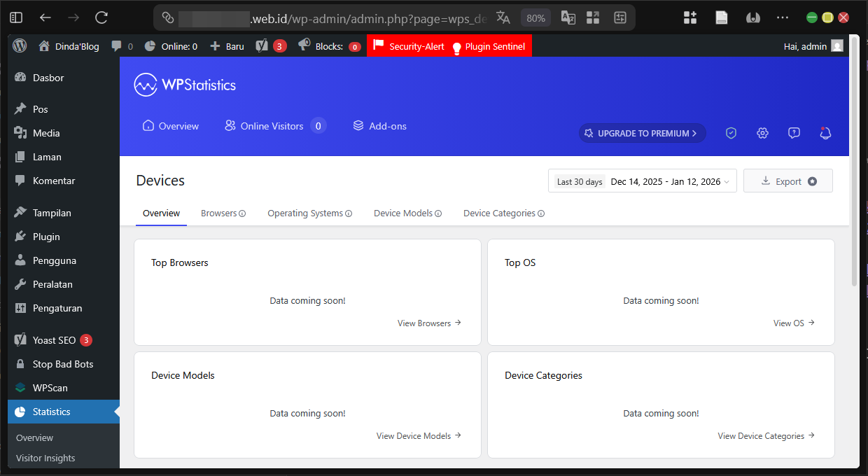Click the Export button

(x=787, y=181)
